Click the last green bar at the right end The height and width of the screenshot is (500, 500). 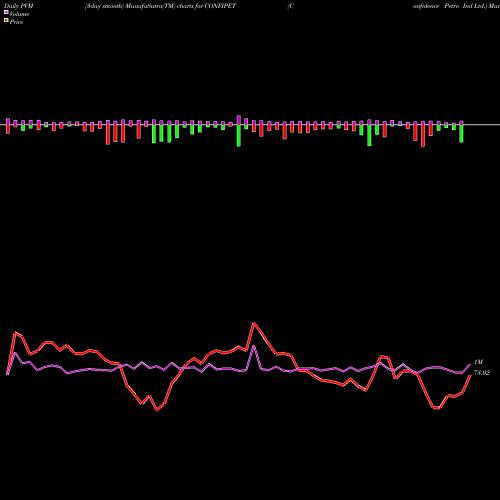click(461, 133)
